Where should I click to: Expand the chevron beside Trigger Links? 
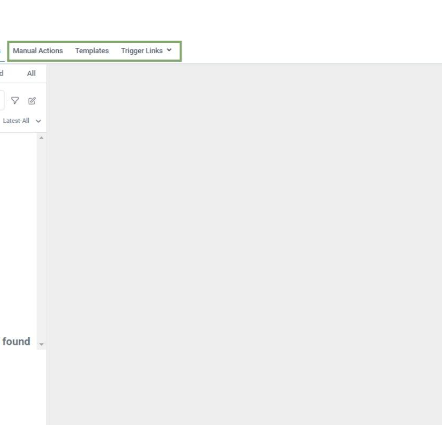pyautogui.click(x=169, y=50)
